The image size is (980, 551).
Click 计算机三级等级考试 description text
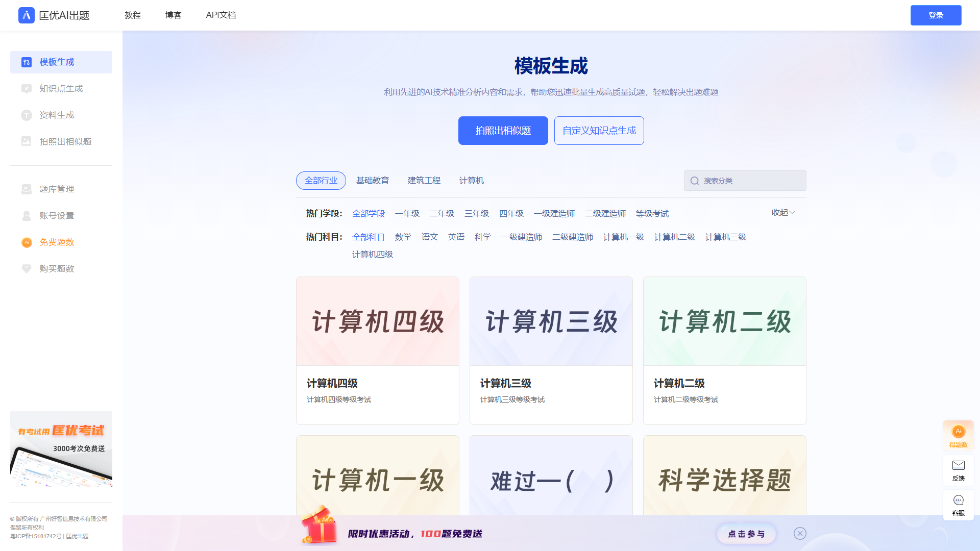click(512, 399)
